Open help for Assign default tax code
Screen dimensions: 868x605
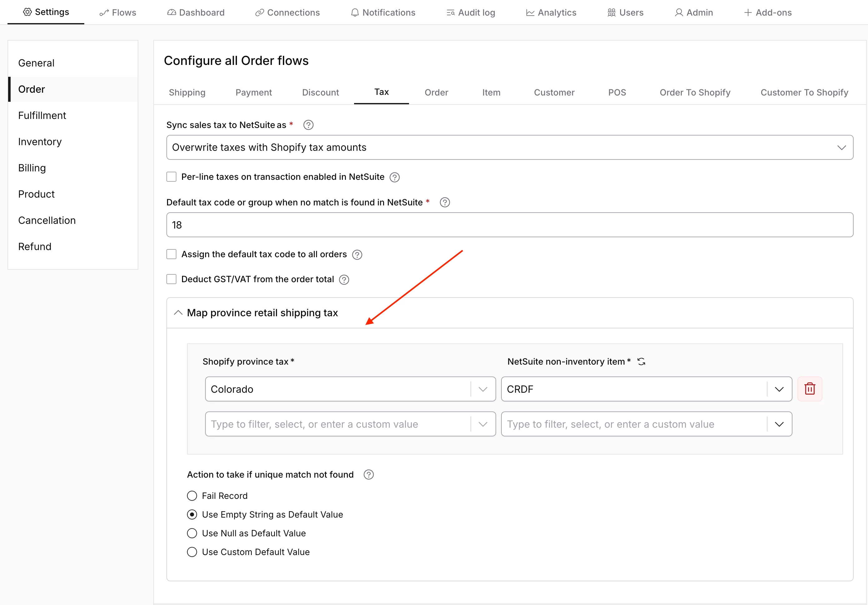(x=357, y=255)
